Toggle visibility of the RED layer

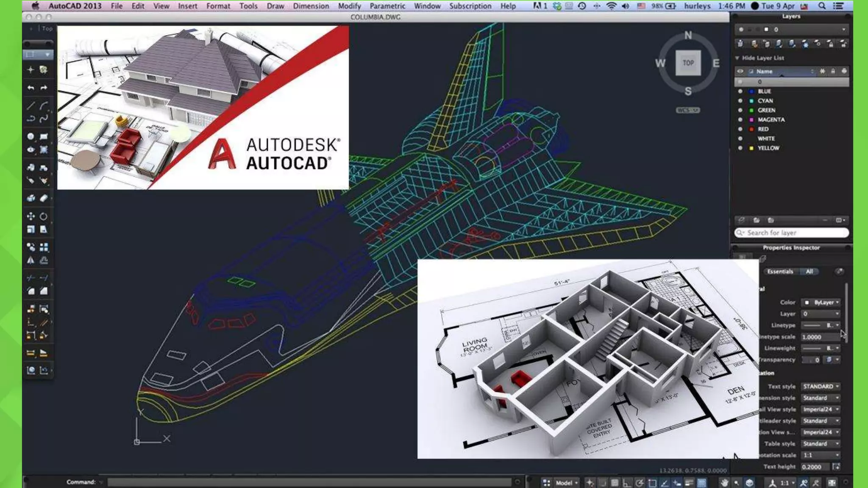pyautogui.click(x=740, y=129)
